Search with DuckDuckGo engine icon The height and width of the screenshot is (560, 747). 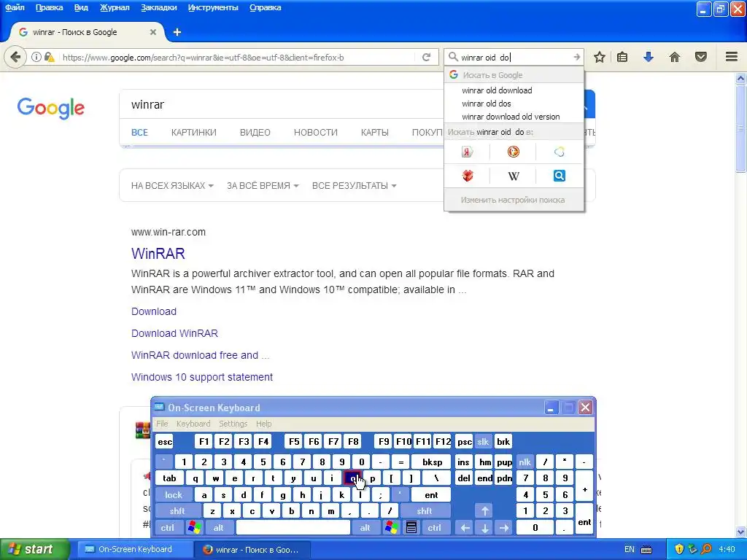[x=513, y=152]
